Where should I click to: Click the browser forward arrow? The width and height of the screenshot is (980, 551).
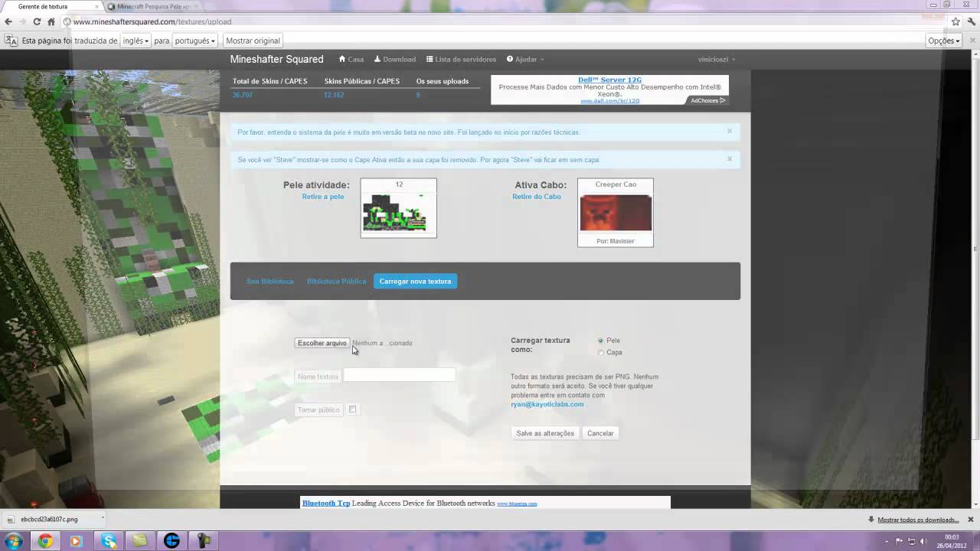click(22, 21)
